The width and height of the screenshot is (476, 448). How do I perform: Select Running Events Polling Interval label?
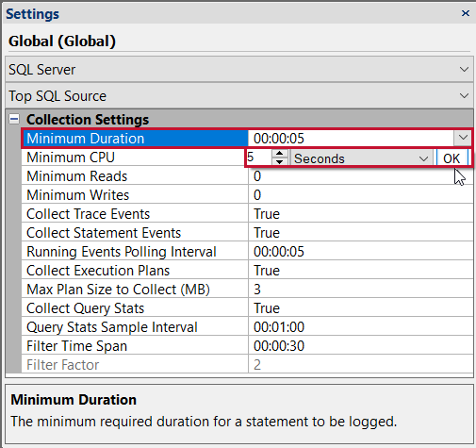122,252
